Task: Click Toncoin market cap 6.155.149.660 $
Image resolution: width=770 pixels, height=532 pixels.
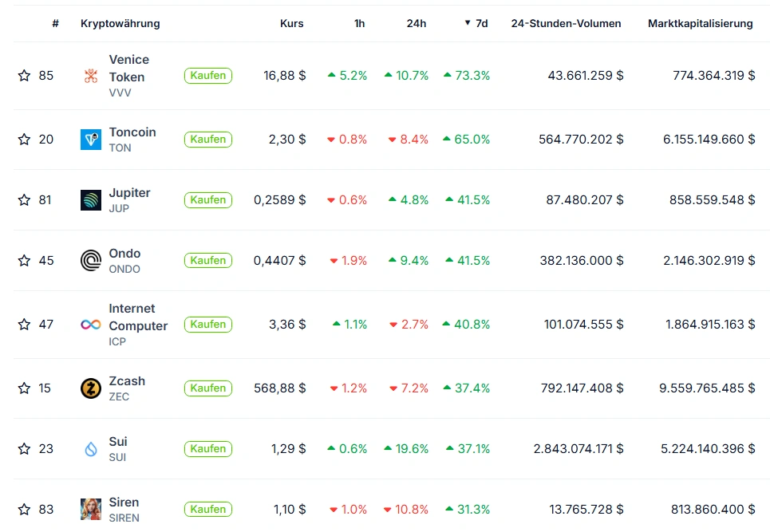Action: [x=709, y=140]
